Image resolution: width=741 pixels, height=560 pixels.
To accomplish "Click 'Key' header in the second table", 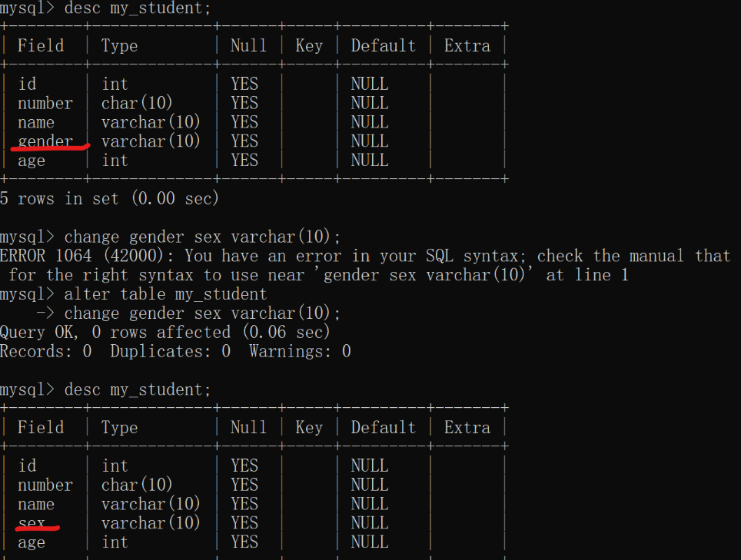I will pyautogui.click(x=309, y=428).
